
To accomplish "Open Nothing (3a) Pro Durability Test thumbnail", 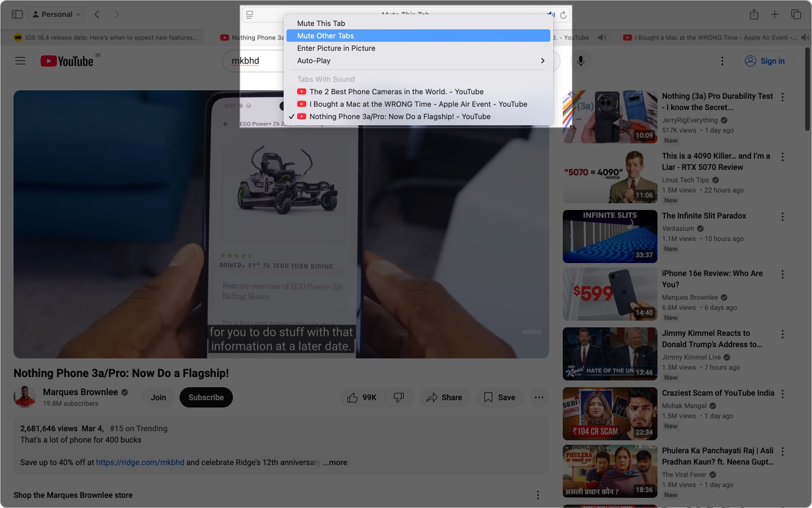I will point(610,117).
